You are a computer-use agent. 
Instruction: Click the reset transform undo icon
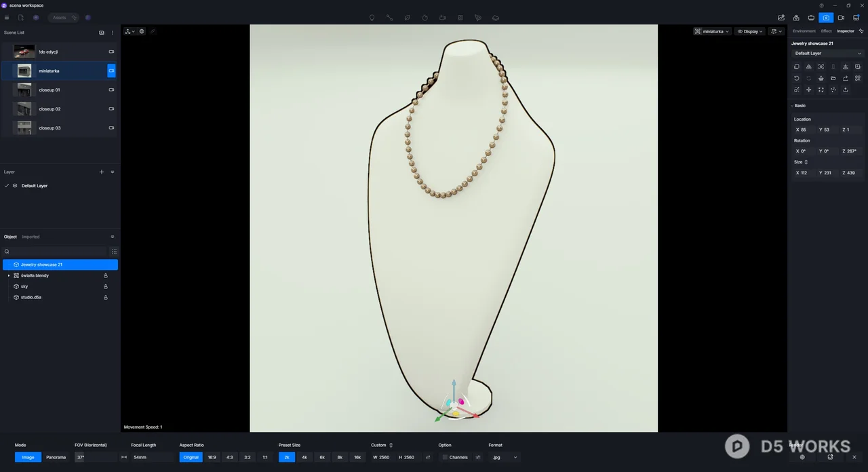(797, 78)
